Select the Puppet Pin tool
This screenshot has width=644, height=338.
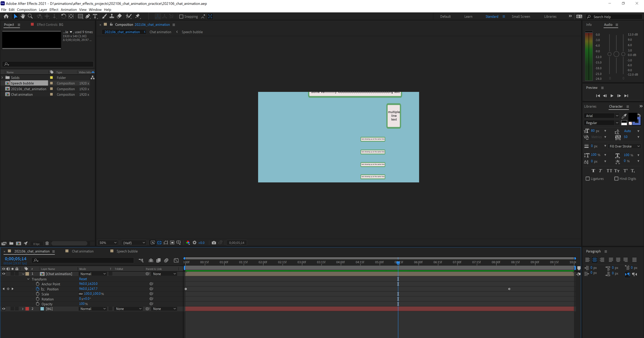click(138, 16)
